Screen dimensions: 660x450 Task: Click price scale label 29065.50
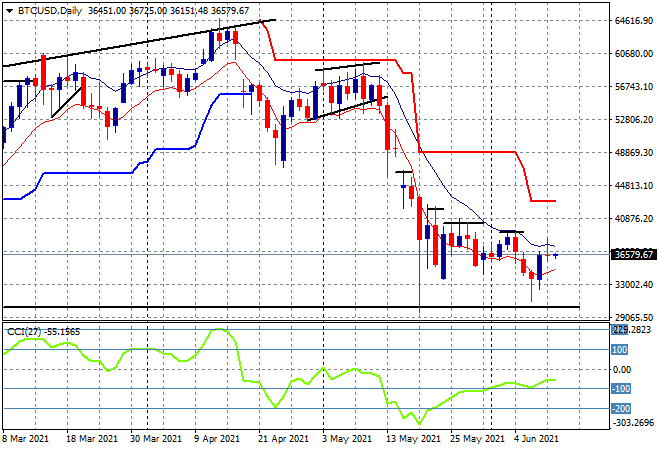click(x=634, y=317)
